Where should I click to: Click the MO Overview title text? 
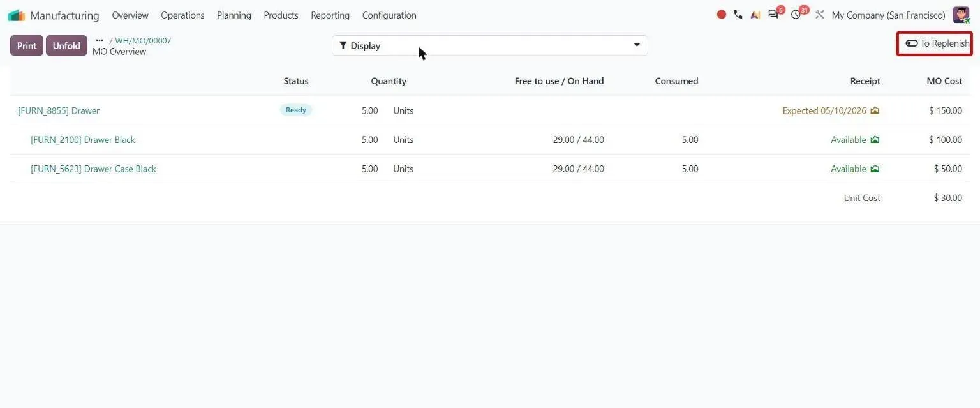tap(119, 52)
